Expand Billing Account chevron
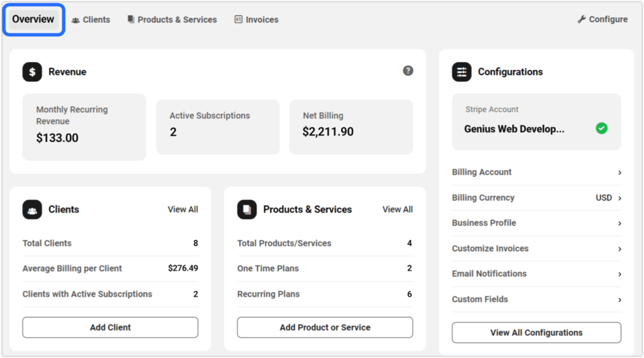Viewport: 644px width, 358px height. point(619,173)
